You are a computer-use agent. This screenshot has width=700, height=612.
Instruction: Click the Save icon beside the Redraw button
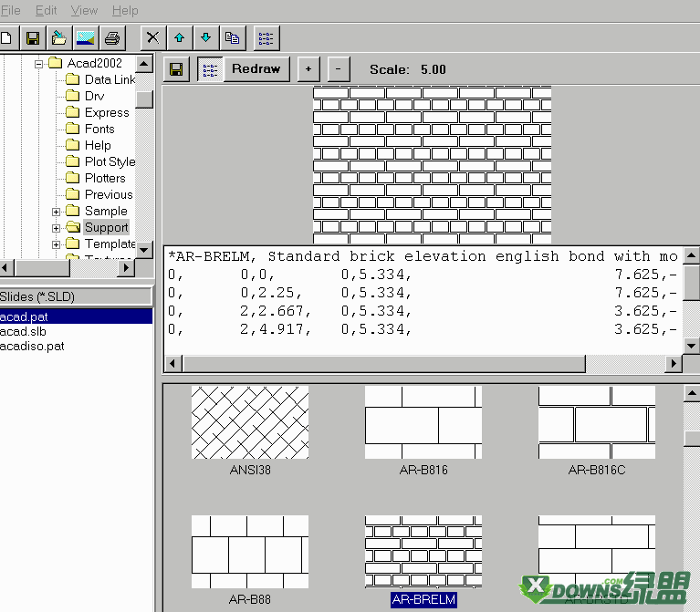pyautogui.click(x=176, y=69)
